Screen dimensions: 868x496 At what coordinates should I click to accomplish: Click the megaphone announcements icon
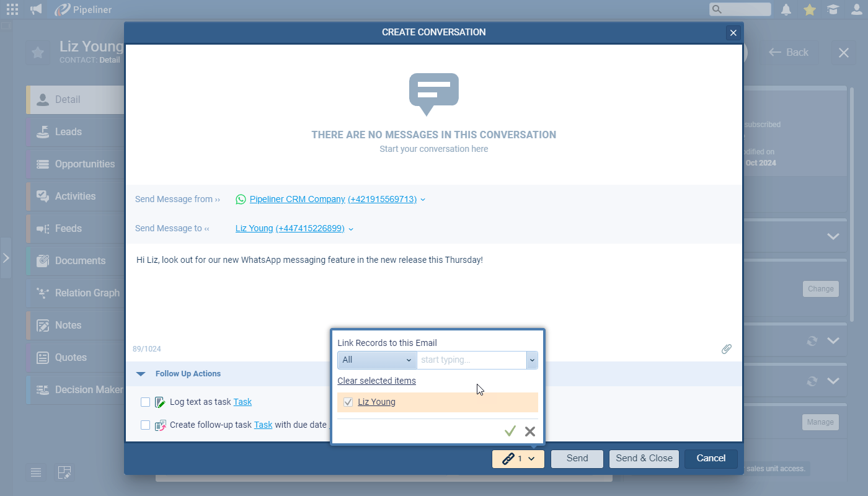tap(37, 9)
